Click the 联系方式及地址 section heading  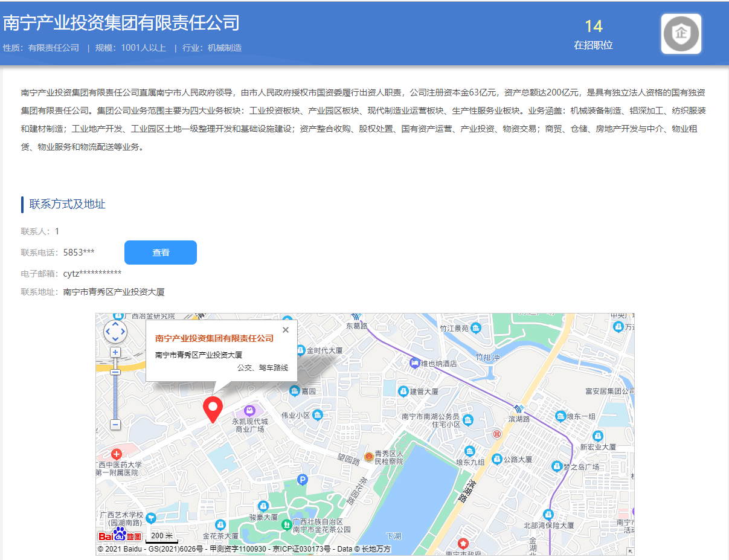click(67, 204)
